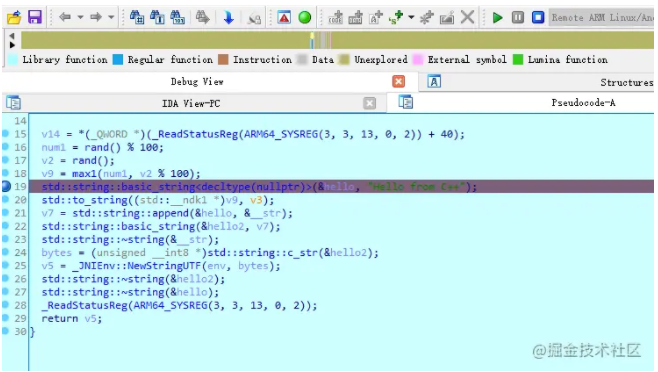Click the add string 'A' plus icon
The width and height of the screenshot is (658, 372).
pos(376,17)
